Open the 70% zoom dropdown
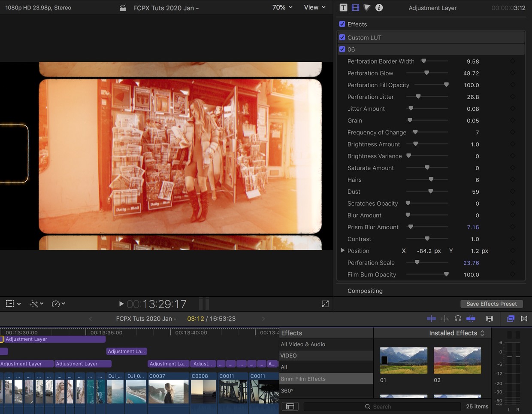Image resolution: width=532 pixels, height=414 pixels. tap(282, 7)
